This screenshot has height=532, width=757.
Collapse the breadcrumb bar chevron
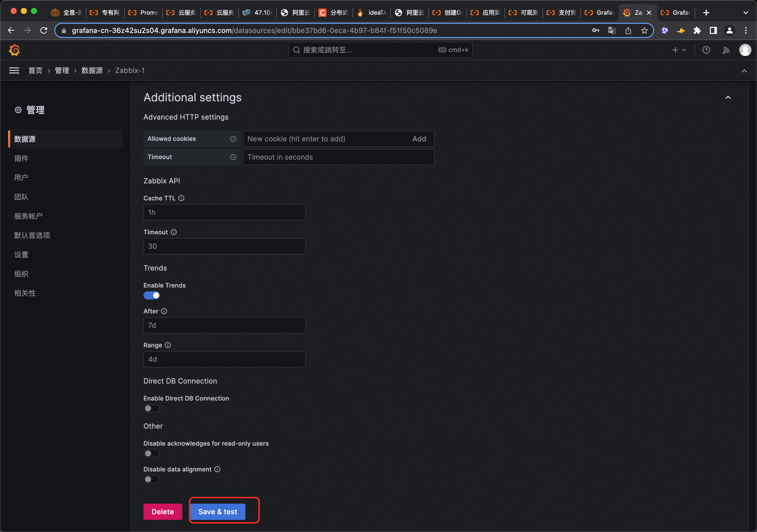tap(744, 71)
